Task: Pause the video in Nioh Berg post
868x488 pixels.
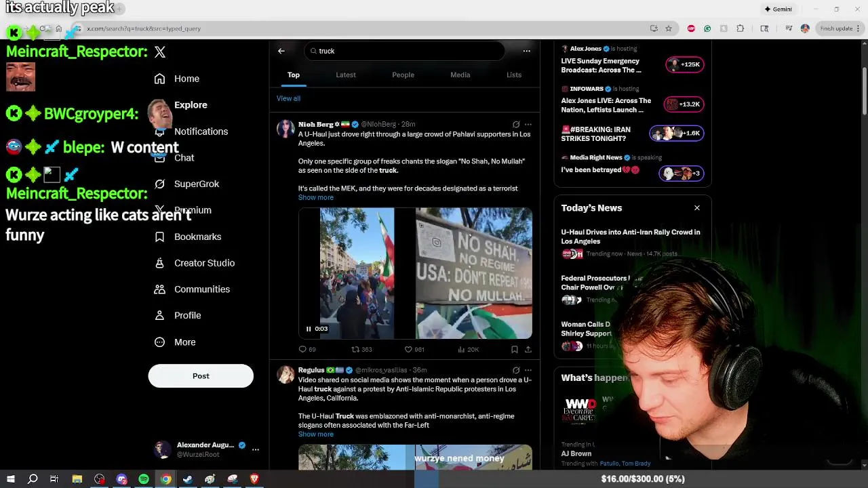Action: (309, 329)
